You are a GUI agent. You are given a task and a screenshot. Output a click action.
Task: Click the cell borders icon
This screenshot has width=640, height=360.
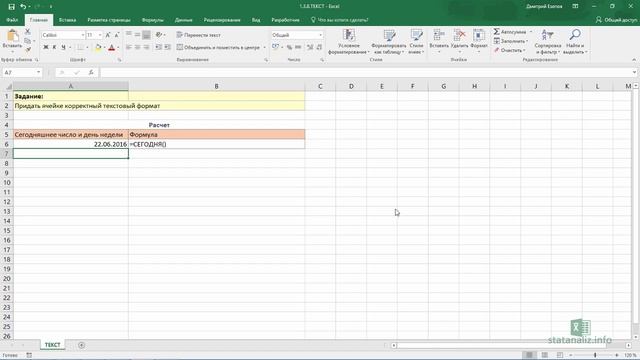[x=80, y=47]
